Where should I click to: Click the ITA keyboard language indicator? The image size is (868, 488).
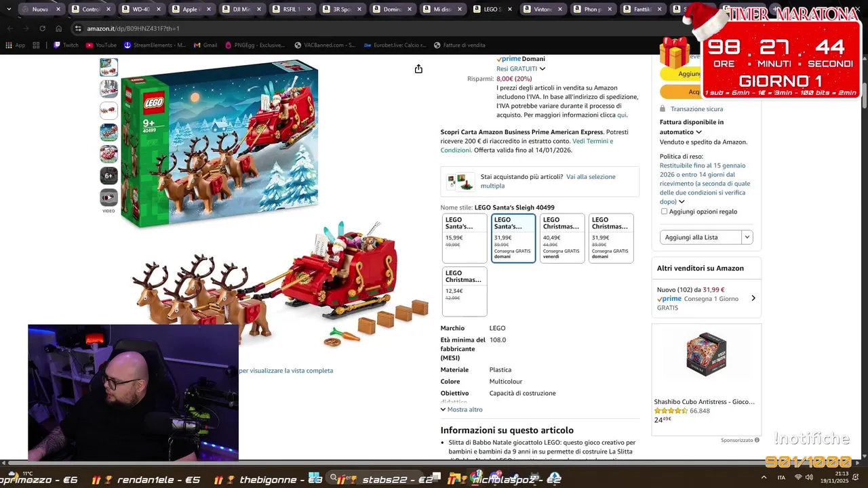[781, 477]
